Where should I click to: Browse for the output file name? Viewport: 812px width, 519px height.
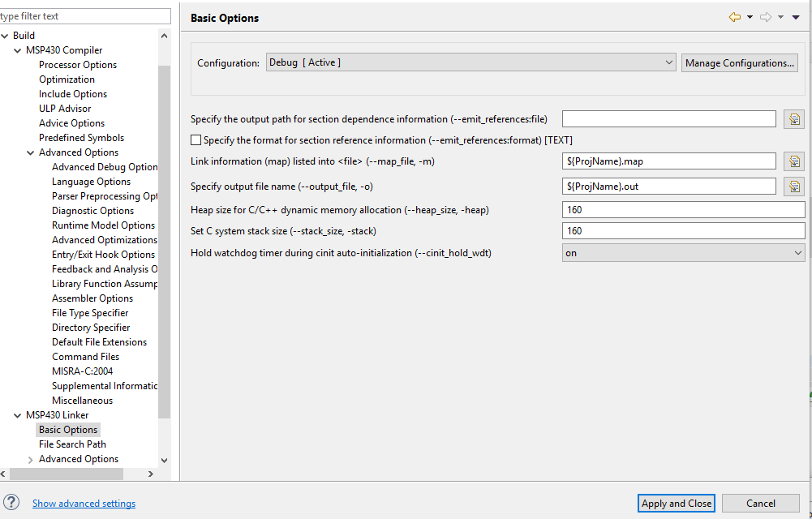[x=794, y=187]
